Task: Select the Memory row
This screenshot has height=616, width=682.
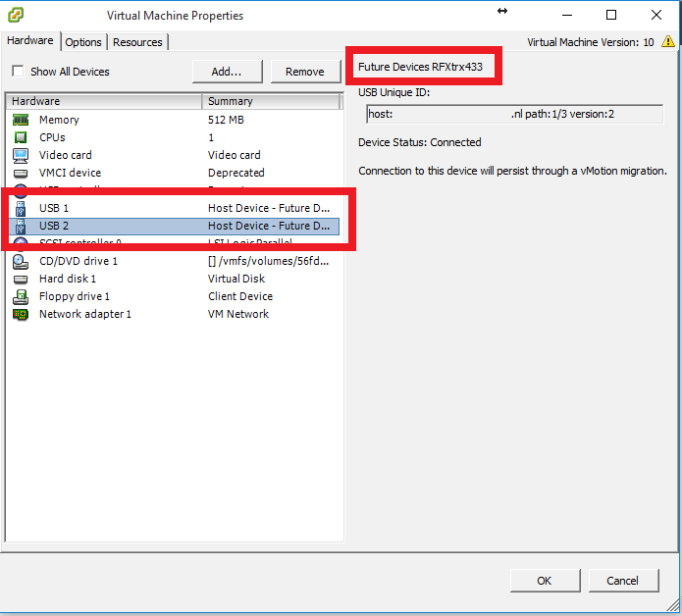Action: click(x=174, y=120)
